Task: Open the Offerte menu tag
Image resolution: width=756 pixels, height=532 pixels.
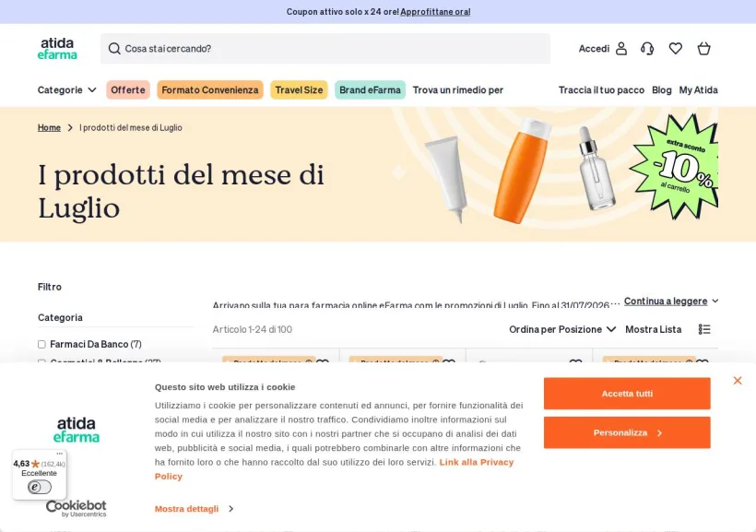Action: coord(128,90)
